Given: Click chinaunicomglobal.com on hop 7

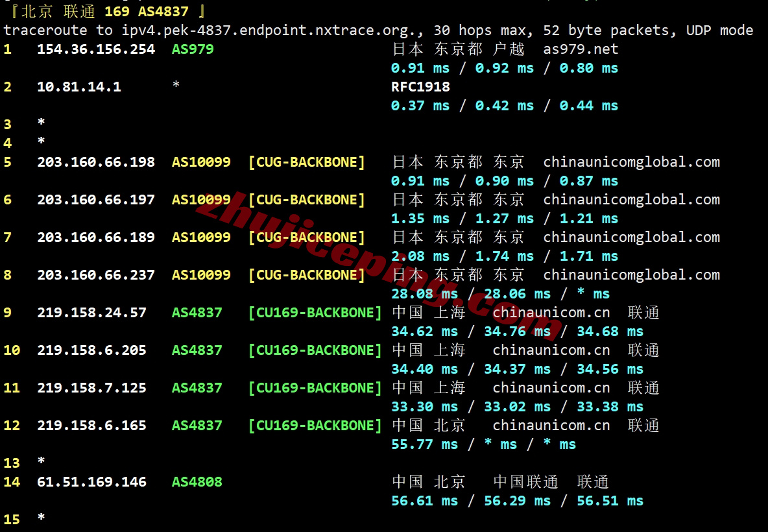Looking at the screenshot, I should pos(631,237).
